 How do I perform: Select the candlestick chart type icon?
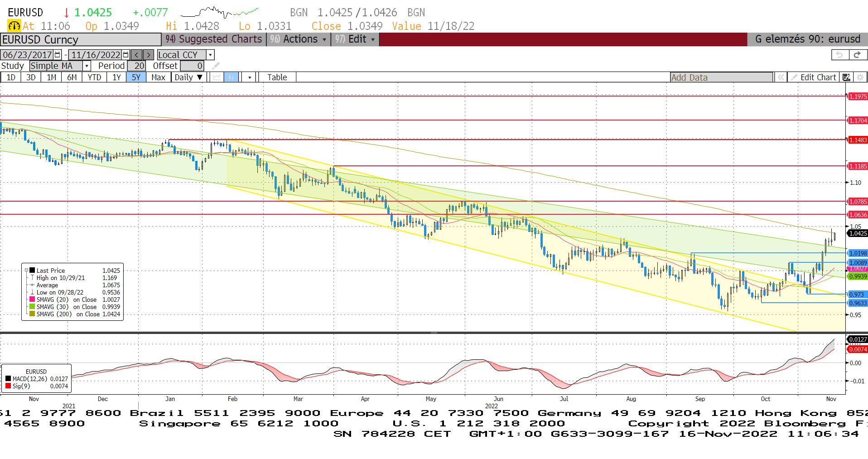tap(231, 77)
